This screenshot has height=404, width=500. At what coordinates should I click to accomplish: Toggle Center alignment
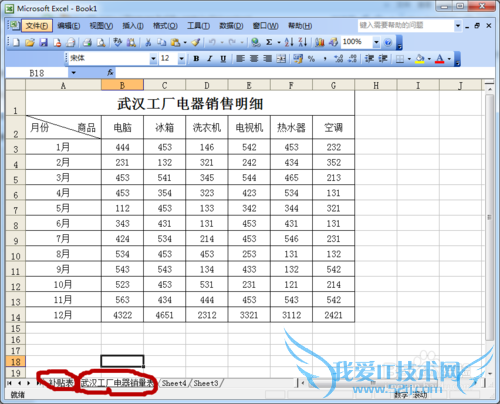[254, 59]
